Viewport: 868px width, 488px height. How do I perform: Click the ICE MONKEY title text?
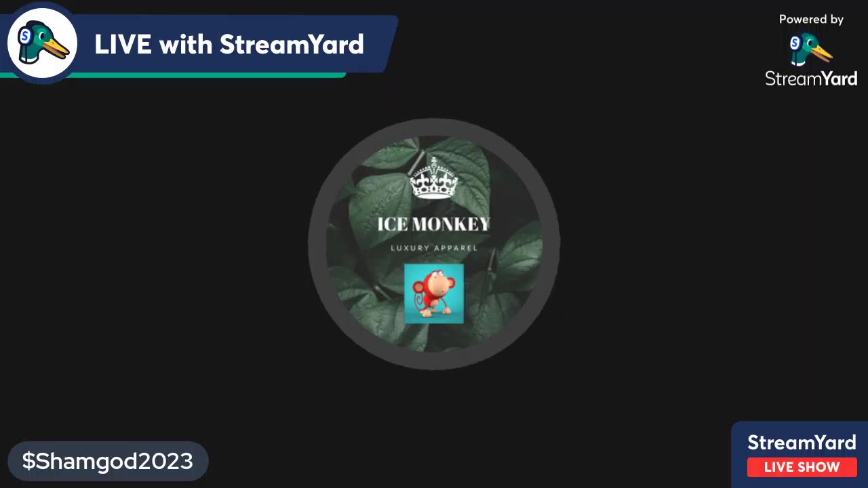click(x=434, y=224)
